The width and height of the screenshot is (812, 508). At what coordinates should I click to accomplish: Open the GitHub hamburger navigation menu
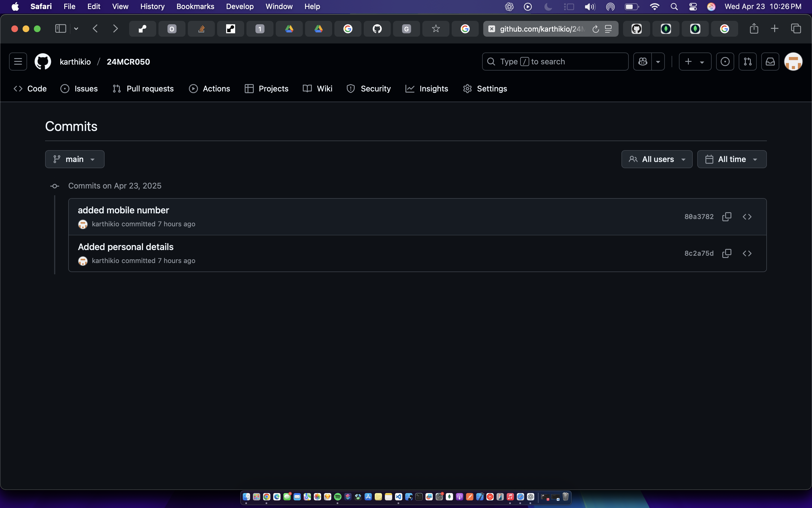pyautogui.click(x=18, y=62)
